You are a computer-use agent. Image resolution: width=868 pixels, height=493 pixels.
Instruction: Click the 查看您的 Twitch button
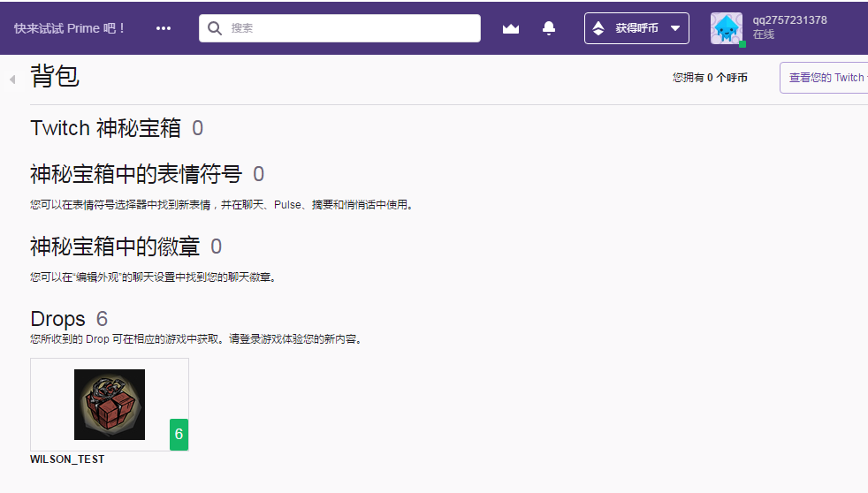pos(826,78)
